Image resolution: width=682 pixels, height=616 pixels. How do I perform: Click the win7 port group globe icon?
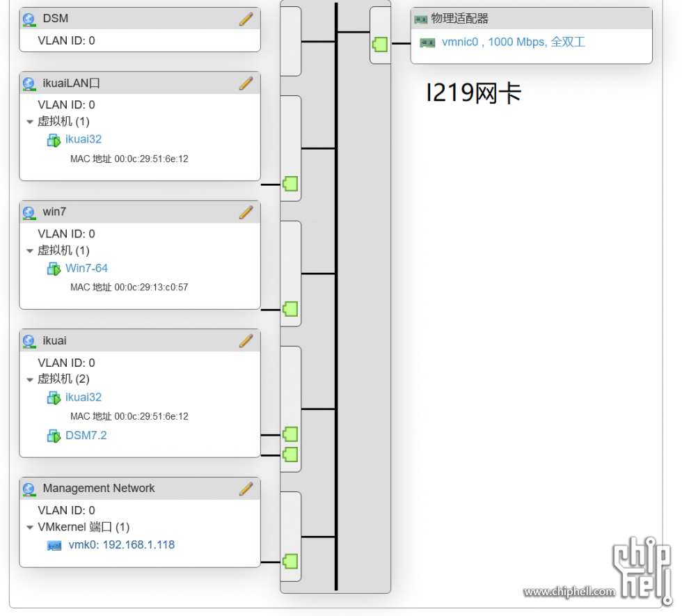point(29,213)
